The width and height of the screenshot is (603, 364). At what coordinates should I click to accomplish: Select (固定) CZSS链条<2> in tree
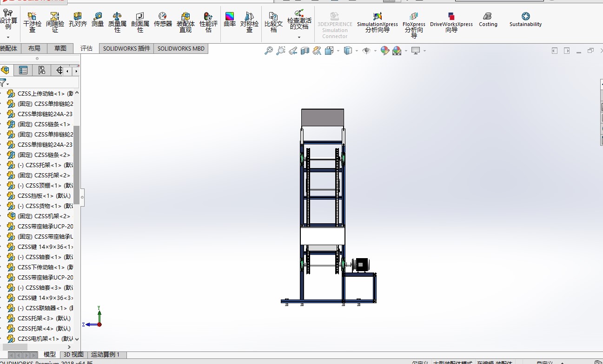(x=39, y=155)
